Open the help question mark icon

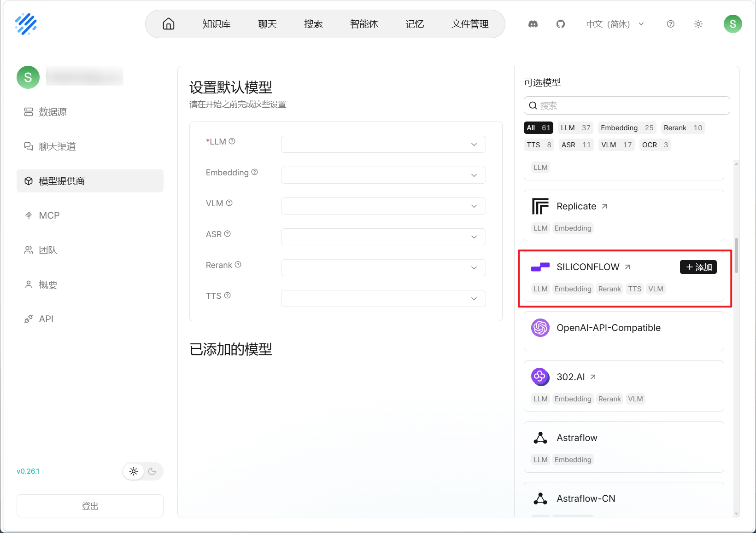click(671, 24)
